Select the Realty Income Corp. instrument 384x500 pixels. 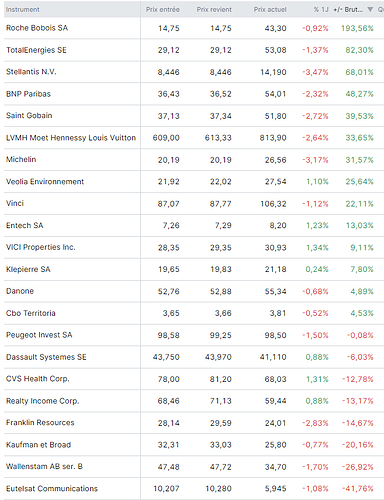pos(43,401)
